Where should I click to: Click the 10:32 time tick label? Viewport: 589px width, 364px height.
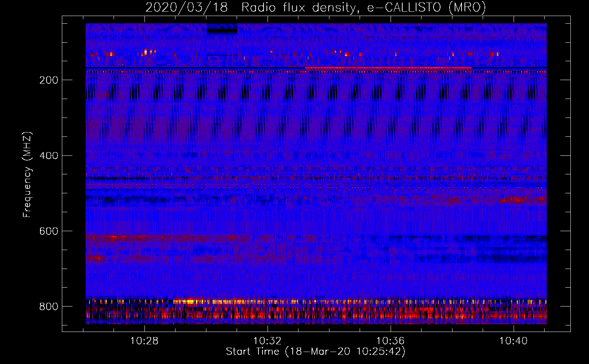268,341
